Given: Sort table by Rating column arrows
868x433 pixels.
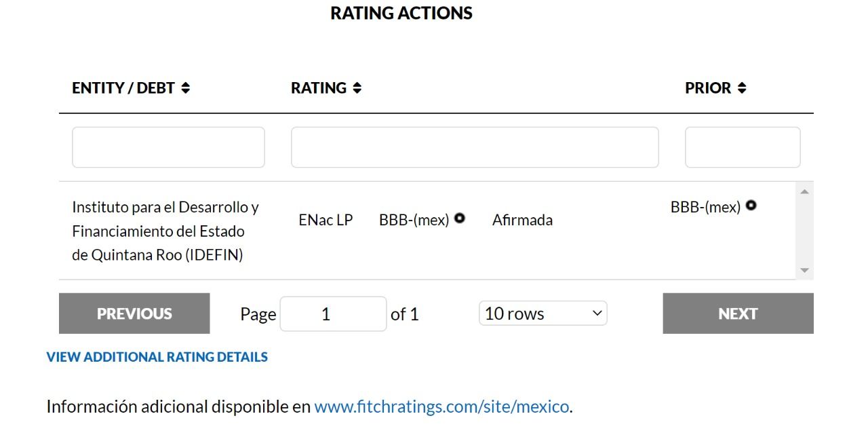Looking at the screenshot, I should click(x=357, y=88).
